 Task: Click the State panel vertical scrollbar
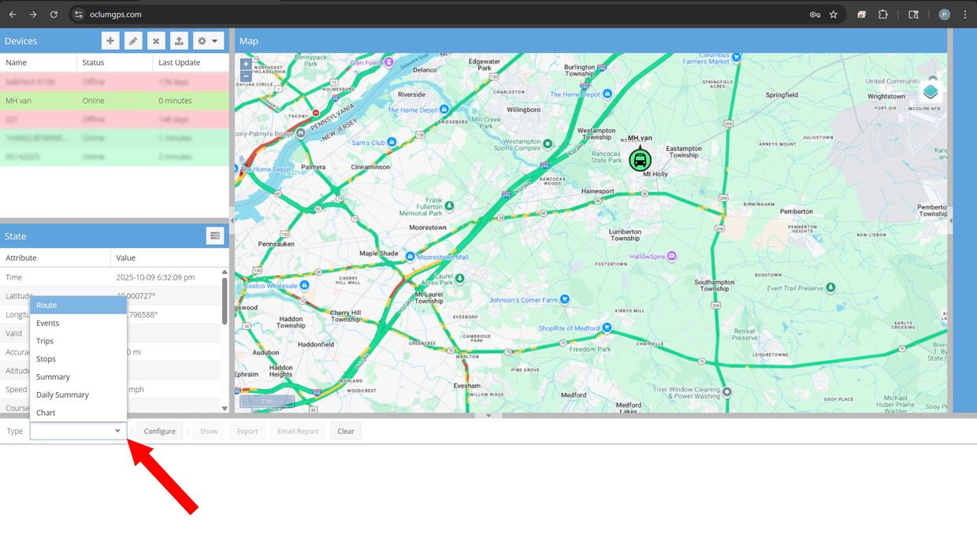point(225,299)
